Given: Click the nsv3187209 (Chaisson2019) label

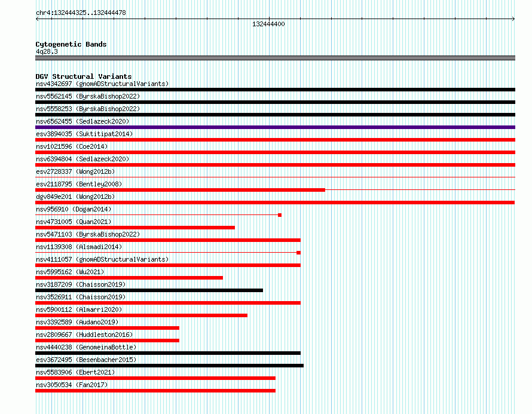Looking at the screenshot, I should point(81,284).
